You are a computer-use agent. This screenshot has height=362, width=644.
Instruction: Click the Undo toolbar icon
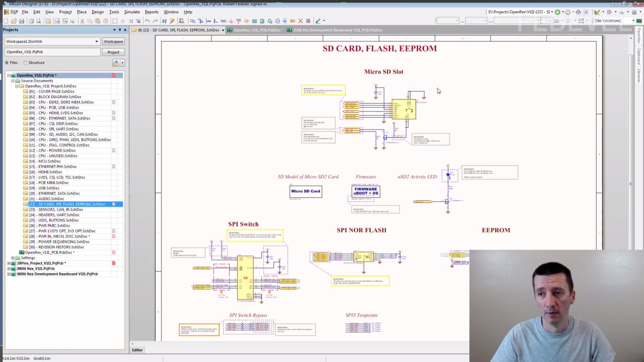click(147, 21)
